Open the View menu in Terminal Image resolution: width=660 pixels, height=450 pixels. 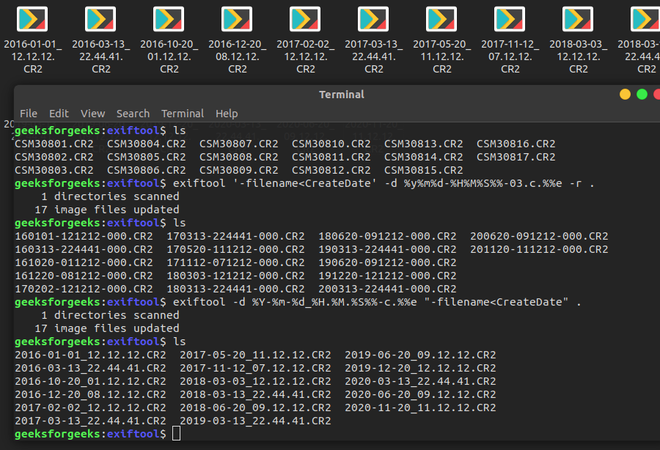(x=93, y=114)
